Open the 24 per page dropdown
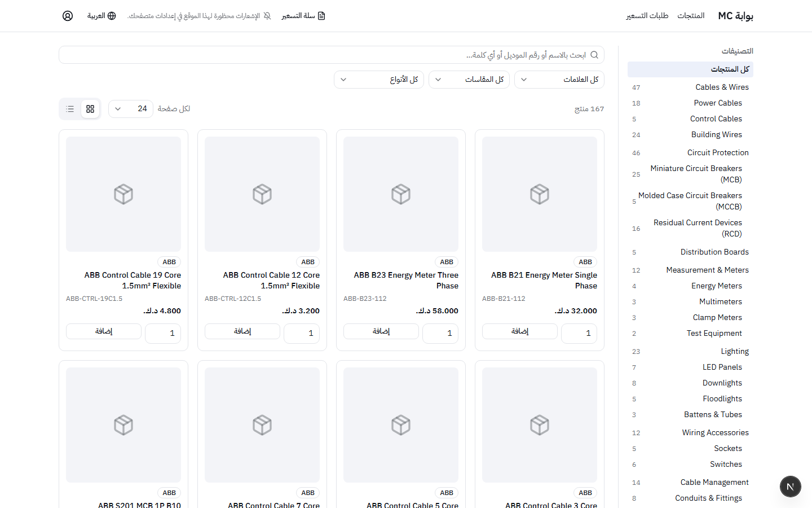Viewport: 812px width, 508px height. (131, 109)
